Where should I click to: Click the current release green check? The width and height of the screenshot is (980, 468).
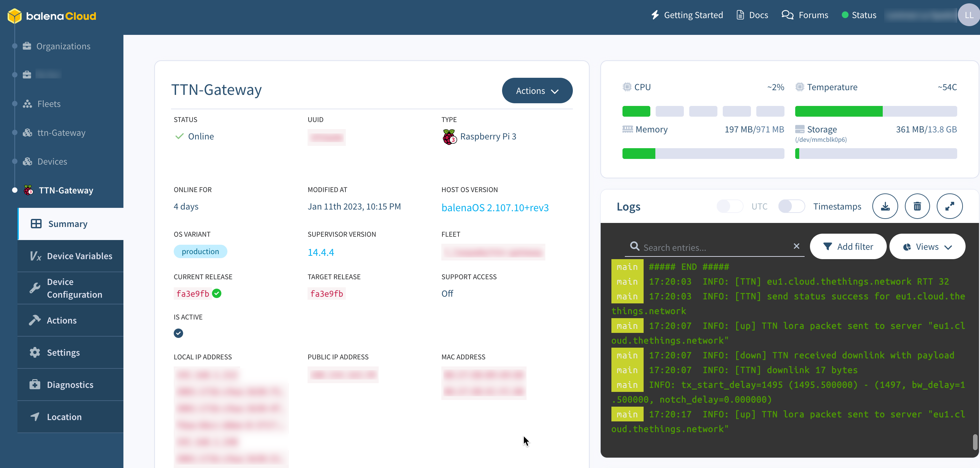tap(217, 293)
